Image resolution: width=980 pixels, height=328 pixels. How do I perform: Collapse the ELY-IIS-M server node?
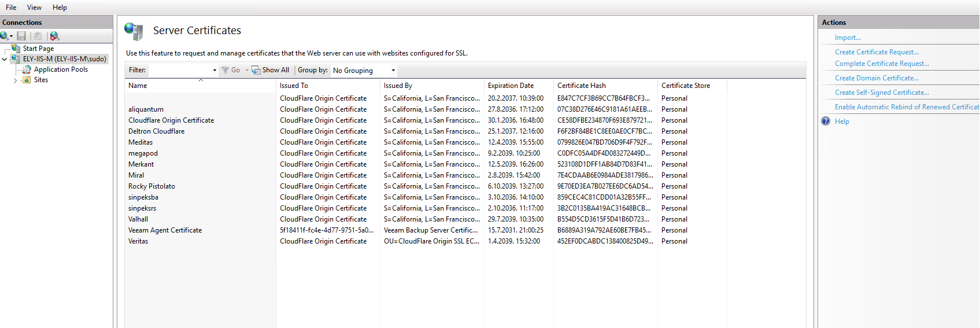[x=5, y=59]
